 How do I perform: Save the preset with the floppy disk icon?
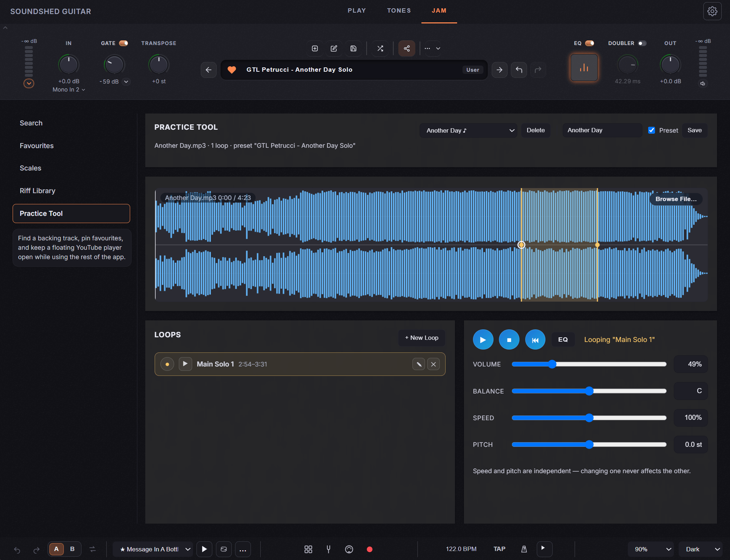pos(353,48)
